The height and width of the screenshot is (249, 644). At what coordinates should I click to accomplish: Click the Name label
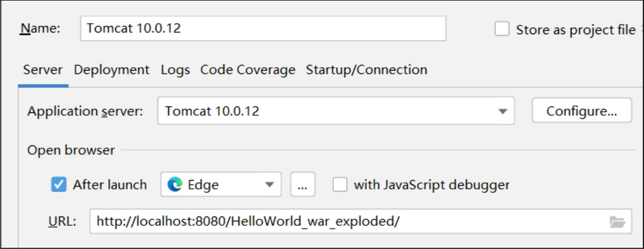(41, 29)
